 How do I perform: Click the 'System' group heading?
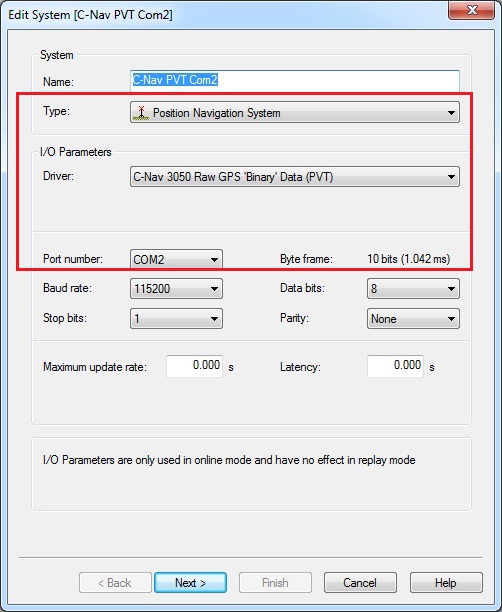pyautogui.click(x=57, y=55)
